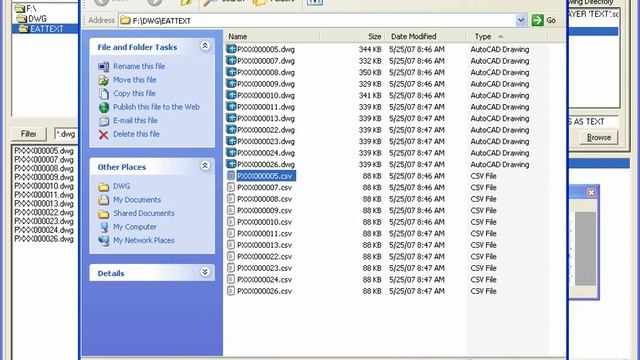Select DWG folder in the tree
This screenshot has width=640, height=360.
pos(37,19)
